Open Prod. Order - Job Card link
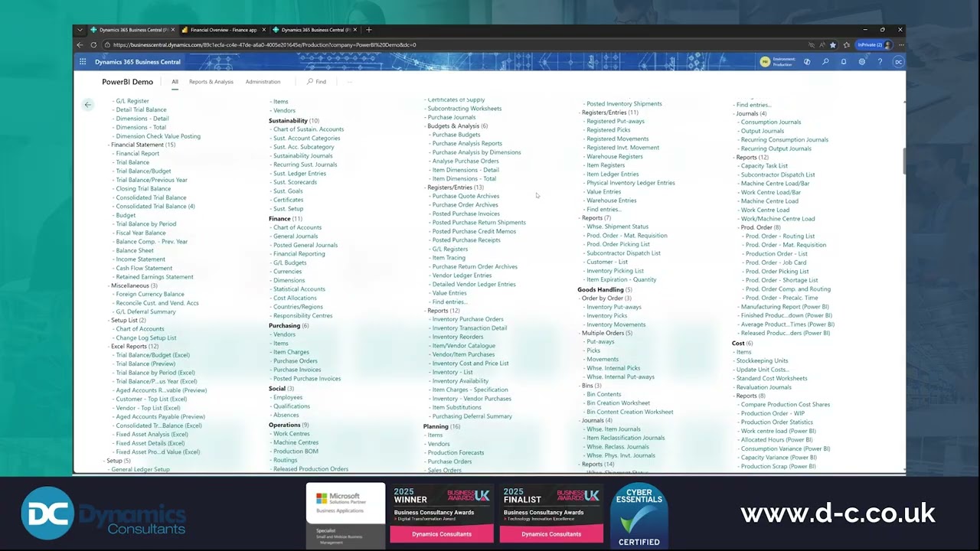Image resolution: width=980 pixels, height=551 pixels. point(776,262)
